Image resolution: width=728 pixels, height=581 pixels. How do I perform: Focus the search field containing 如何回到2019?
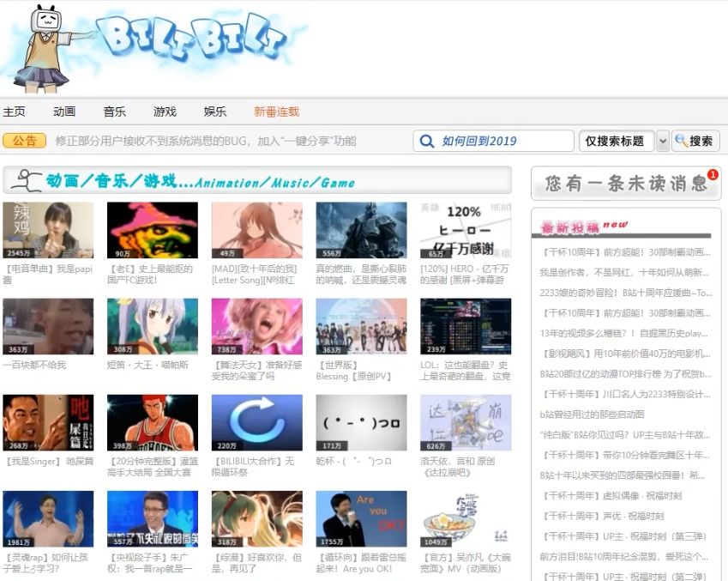point(493,141)
